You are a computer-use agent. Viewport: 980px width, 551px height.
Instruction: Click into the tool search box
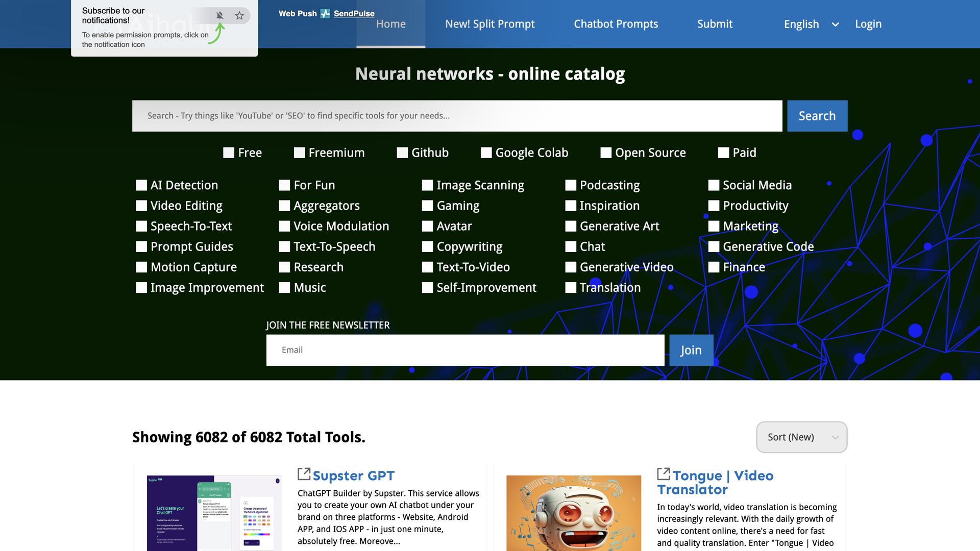pos(457,116)
